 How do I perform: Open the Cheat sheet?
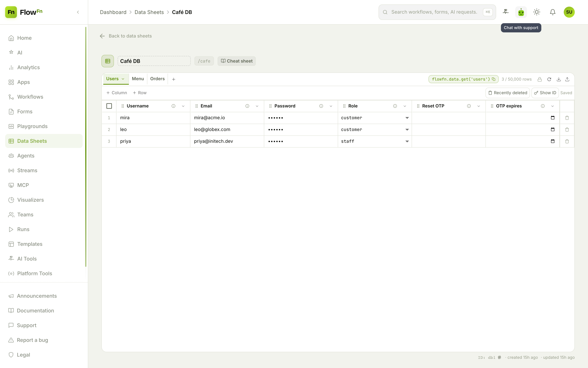point(236,61)
